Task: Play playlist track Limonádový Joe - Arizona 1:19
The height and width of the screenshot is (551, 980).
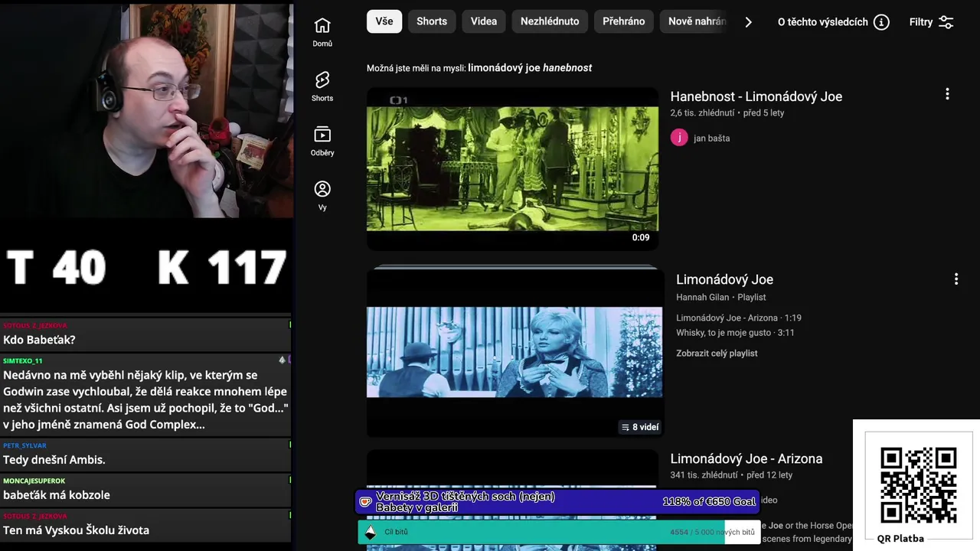Action: 739,318
